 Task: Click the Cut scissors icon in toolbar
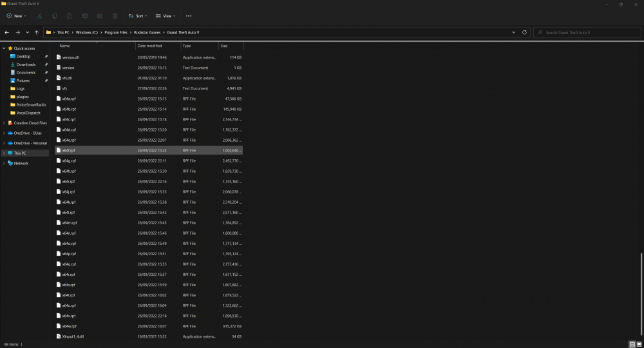click(x=39, y=16)
